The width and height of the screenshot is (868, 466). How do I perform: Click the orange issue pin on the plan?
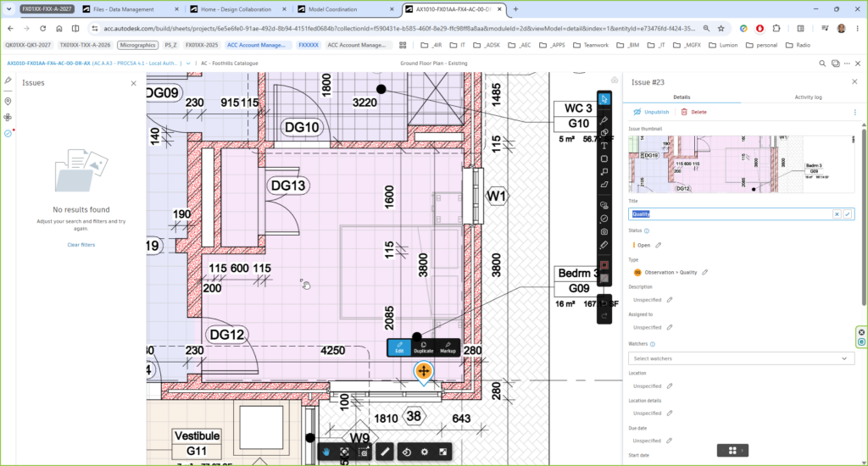424,371
